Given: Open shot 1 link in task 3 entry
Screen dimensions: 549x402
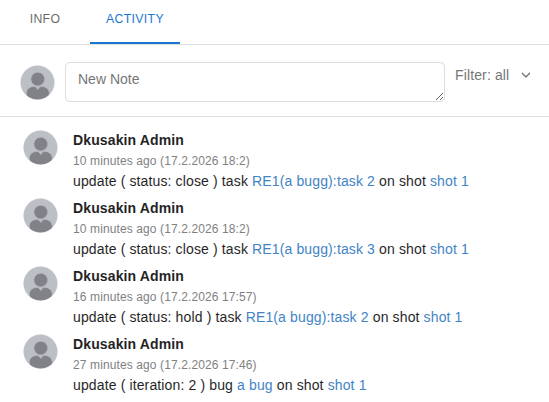Looking at the screenshot, I should click(449, 249).
